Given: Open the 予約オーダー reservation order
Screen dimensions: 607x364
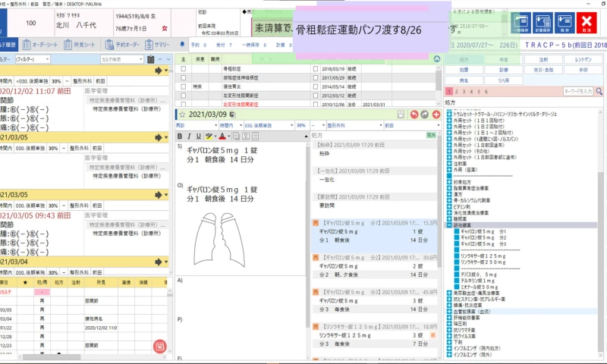Looking at the screenshot, I should (122, 45).
